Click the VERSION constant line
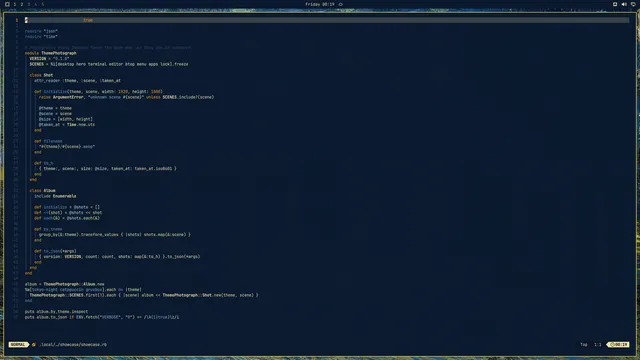Screen dimensions: 640x360 49,58
